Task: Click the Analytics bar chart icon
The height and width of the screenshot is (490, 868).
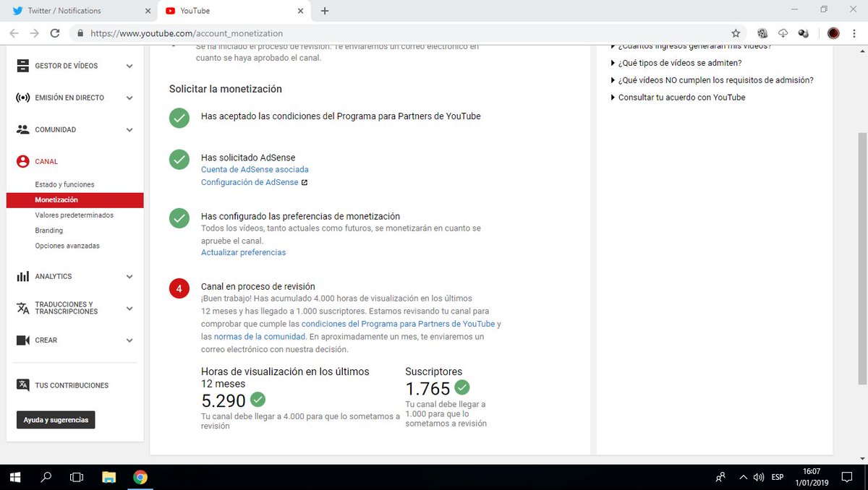Action: pos(23,276)
